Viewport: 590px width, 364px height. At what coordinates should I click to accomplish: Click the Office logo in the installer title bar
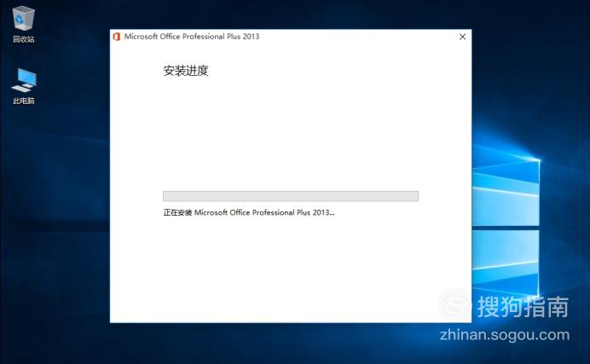coord(117,37)
